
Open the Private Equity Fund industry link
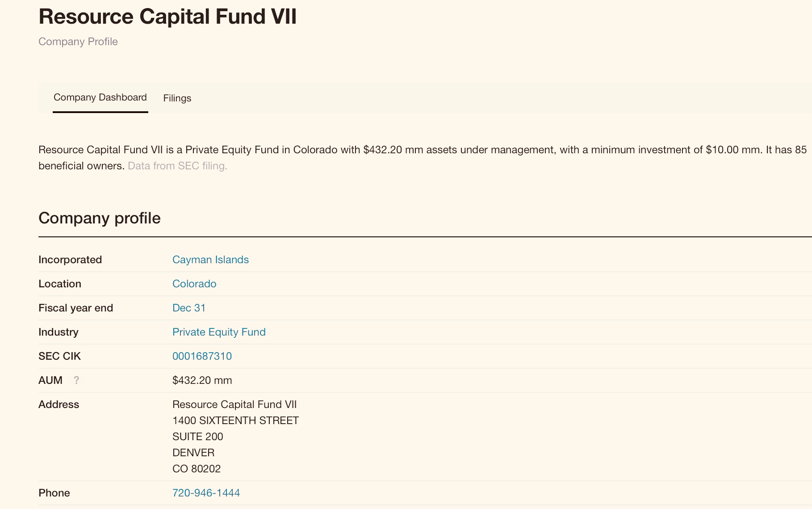click(219, 332)
